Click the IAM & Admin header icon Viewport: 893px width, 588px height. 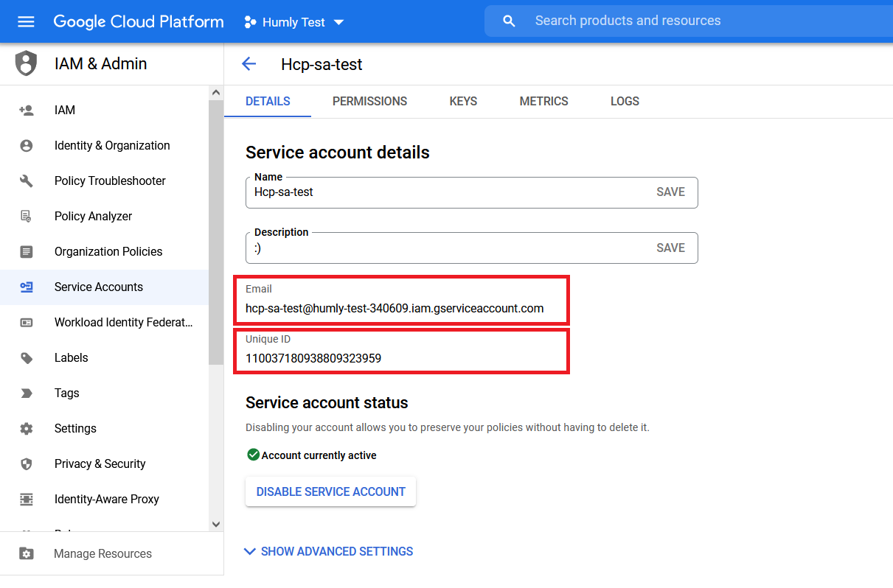(x=25, y=63)
